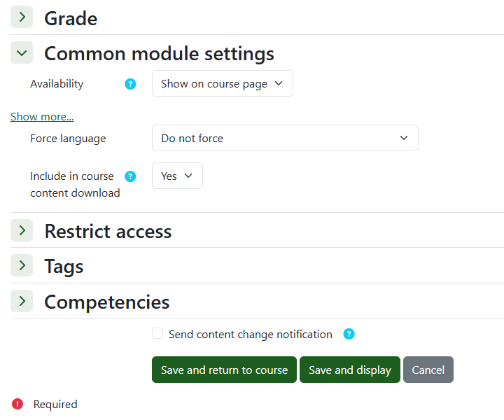The height and width of the screenshot is (420, 504).
Task: Expand Grade section using chevron icon
Action: pos(22,17)
